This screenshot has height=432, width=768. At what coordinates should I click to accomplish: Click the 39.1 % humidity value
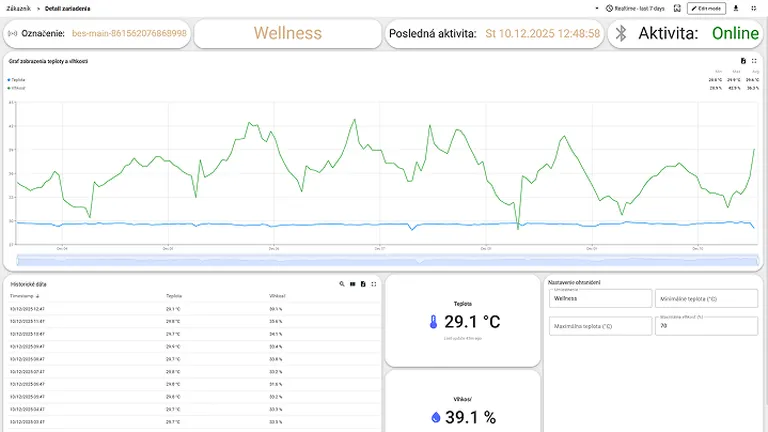471,417
